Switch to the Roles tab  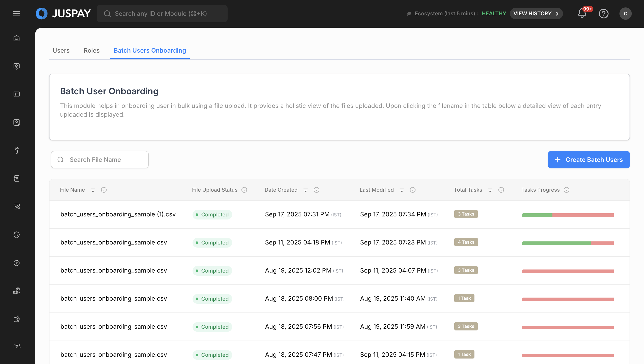pos(92,51)
